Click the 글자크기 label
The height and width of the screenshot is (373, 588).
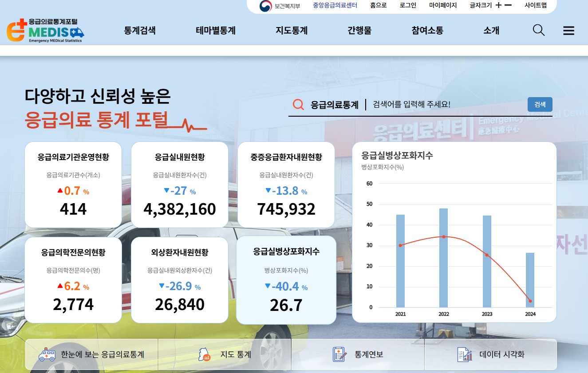[x=481, y=5]
